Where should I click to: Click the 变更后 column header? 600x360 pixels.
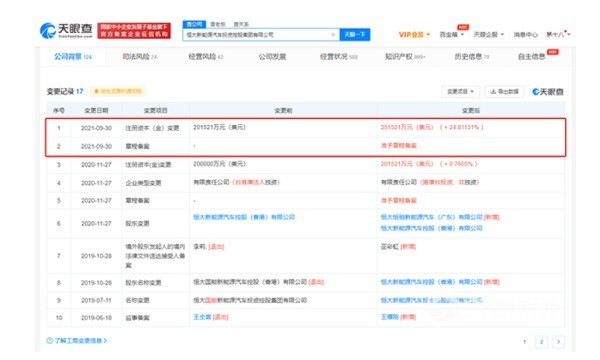pyautogui.click(x=471, y=111)
